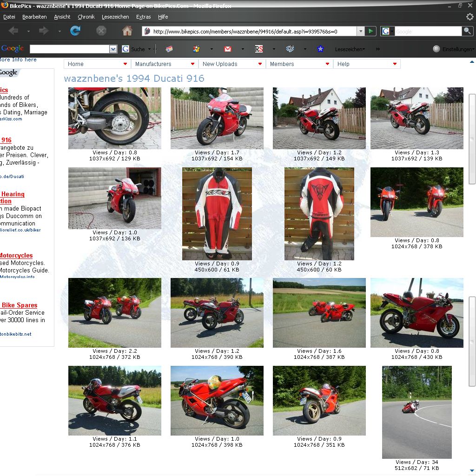This screenshot has width=476, height=476.
Task: Open the Ansicht menu
Action: pos(62,17)
